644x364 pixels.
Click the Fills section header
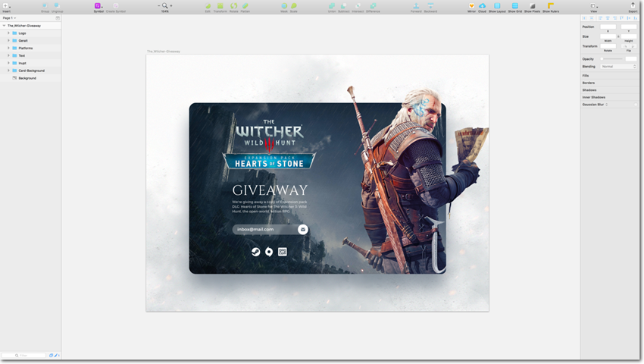586,76
